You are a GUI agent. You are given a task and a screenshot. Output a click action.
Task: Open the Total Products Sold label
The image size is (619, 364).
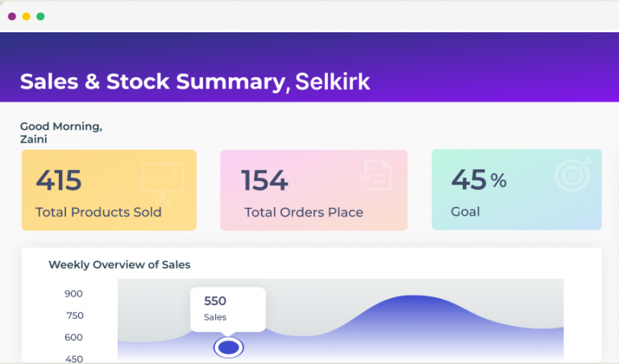[x=98, y=213]
